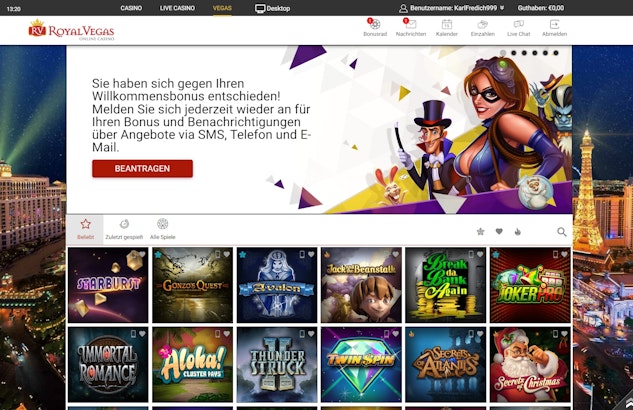This screenshot has width=633, height=410.
Task: Click the mobile icon on Twin Spin
Action: 387,334
